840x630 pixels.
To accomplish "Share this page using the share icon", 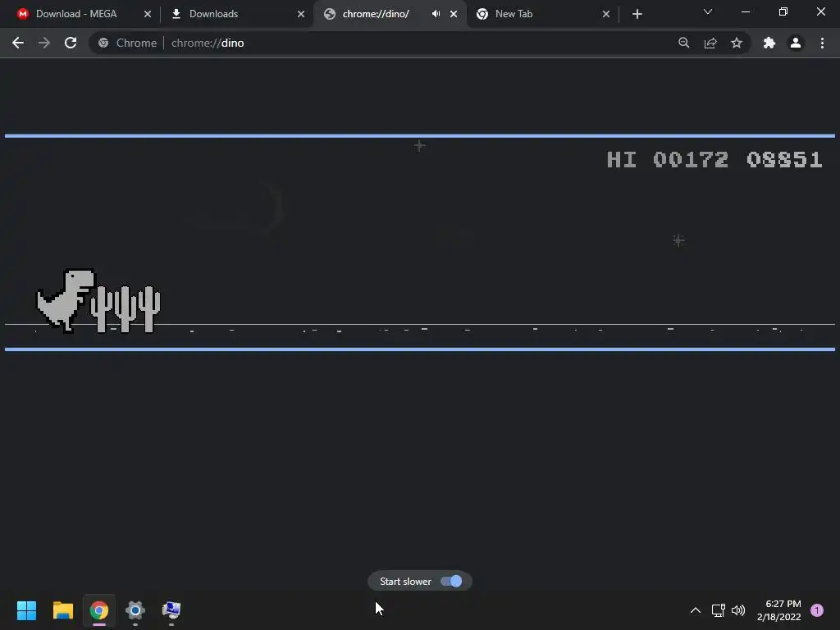I will [710, 43].
